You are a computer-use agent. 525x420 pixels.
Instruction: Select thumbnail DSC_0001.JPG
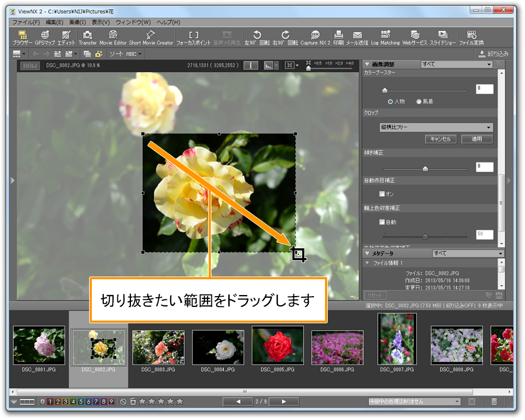tap(39, 346)
